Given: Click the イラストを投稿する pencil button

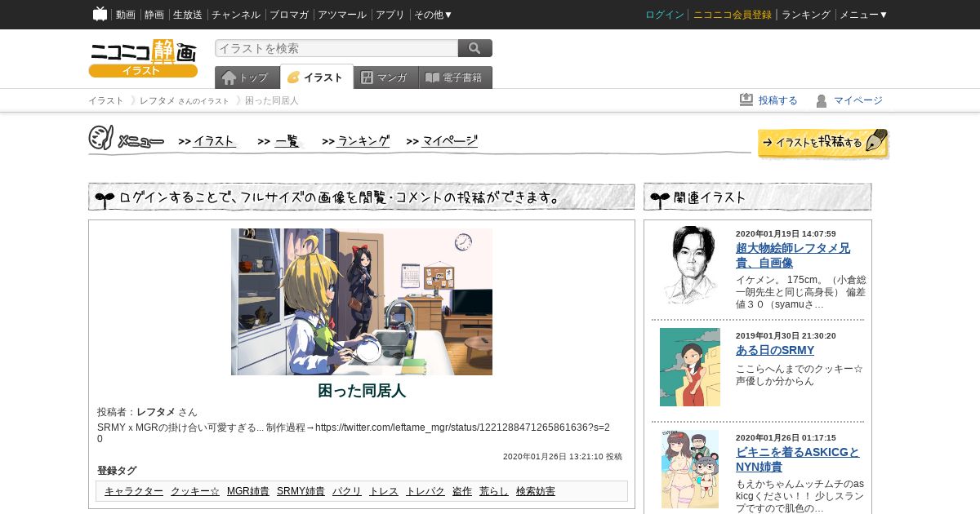Looking at the screenshot, I should click(x=822, y=143).
